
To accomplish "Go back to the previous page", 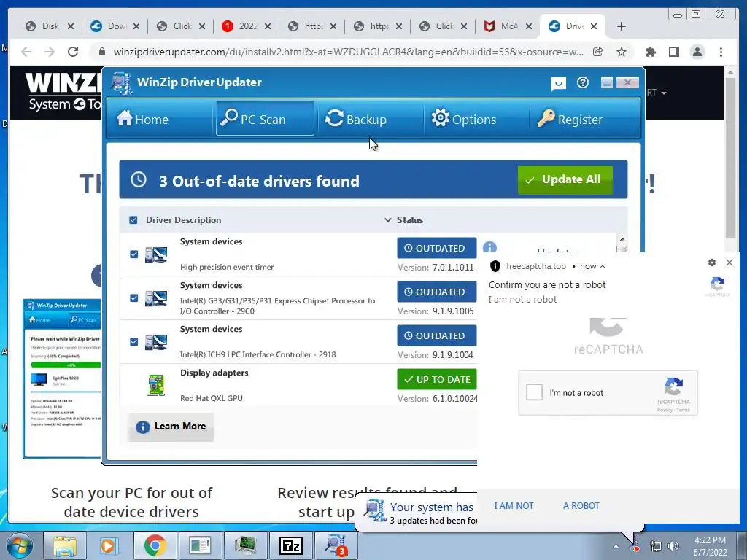I will tap(26, 52).
